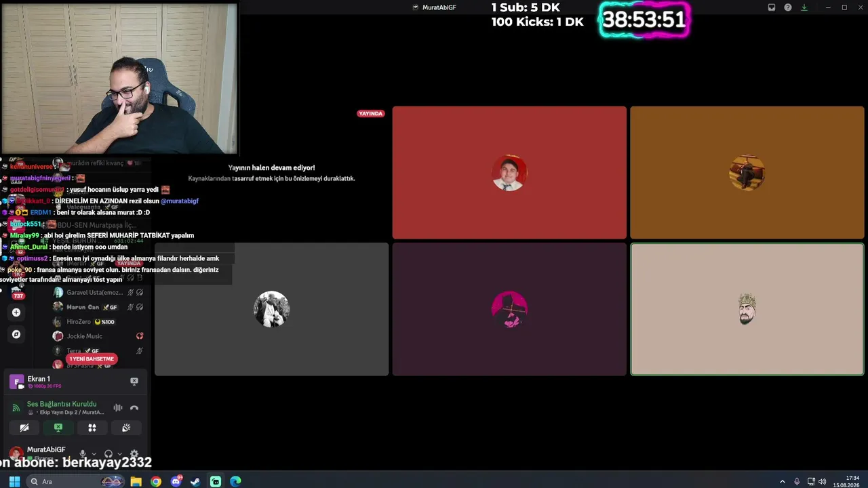The image size is (868, 488).
Task: Open the activities launcher button
Action: [92, 428]
